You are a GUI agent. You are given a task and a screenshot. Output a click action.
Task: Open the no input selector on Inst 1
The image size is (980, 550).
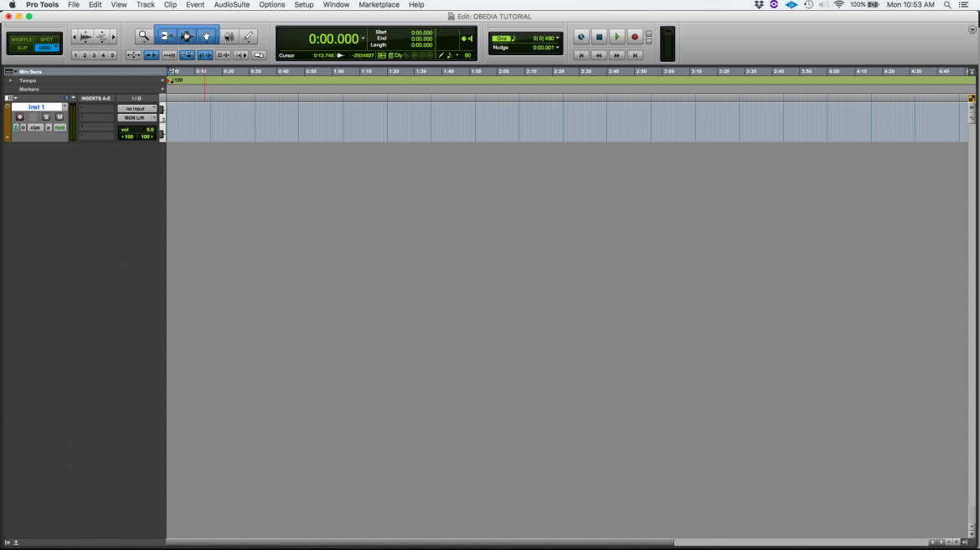pos(136,108)
